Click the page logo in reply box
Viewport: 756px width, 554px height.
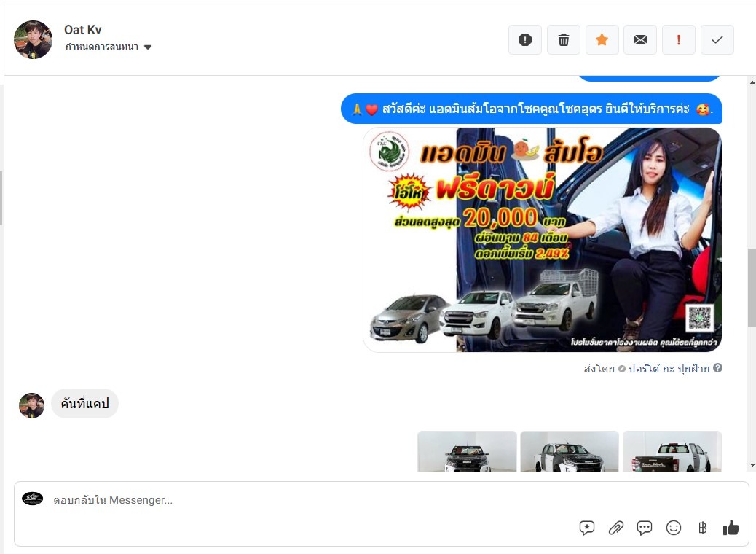click(x=32, y=499)
